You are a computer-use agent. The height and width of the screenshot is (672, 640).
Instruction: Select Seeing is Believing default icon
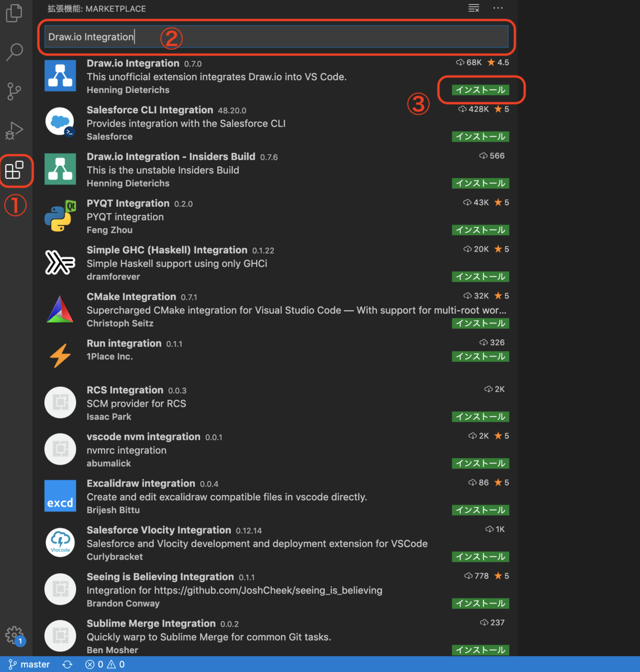(x=60, y=589)
